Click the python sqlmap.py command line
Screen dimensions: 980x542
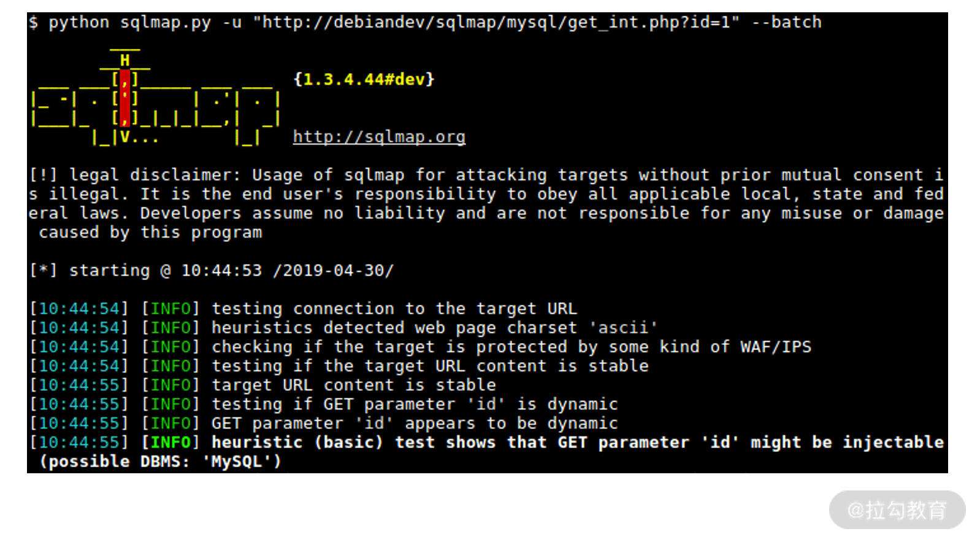click(425, 23)
